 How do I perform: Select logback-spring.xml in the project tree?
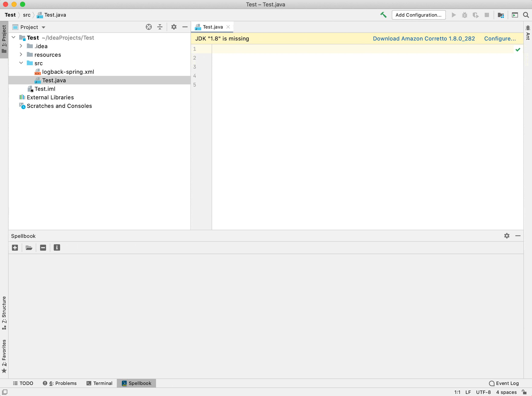point(68,72)
